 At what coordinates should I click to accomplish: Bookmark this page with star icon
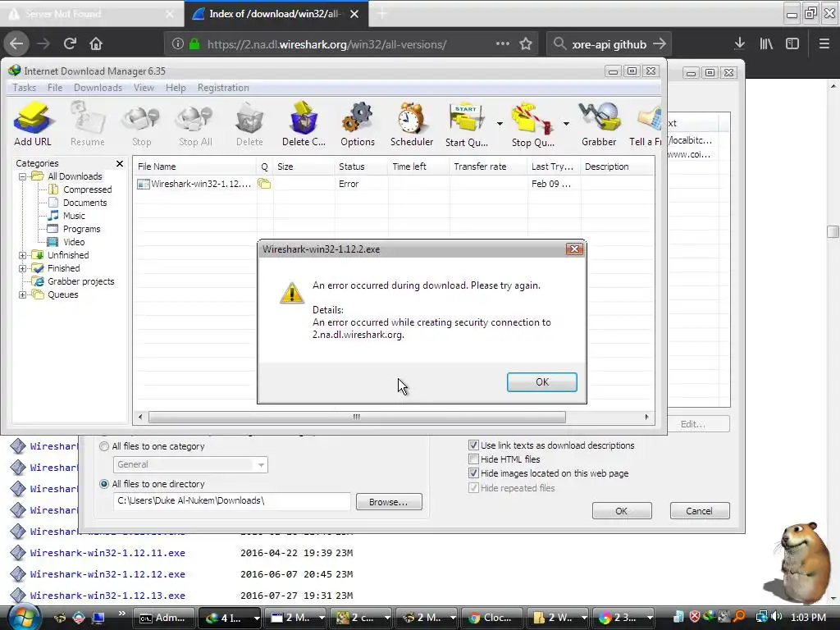click(x=526, y=44)
